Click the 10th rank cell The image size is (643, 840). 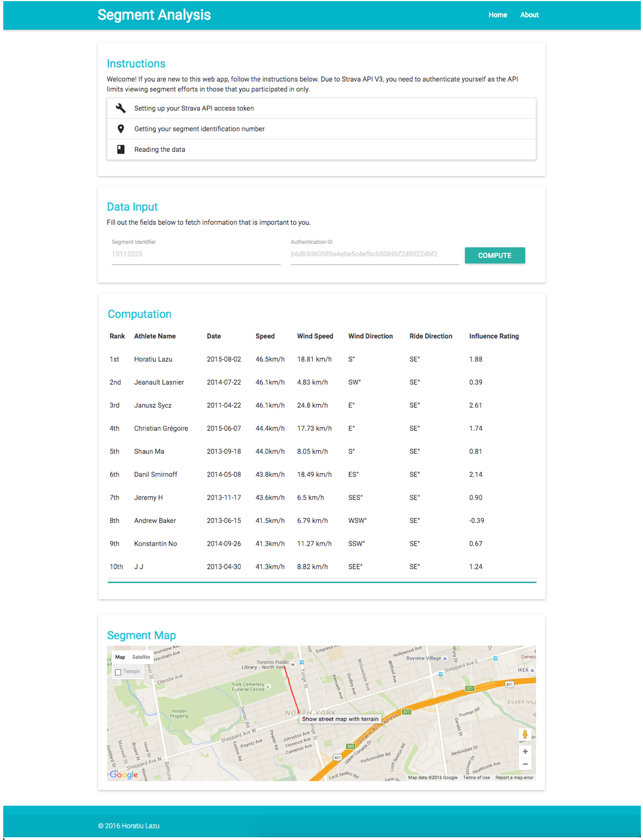117,567
